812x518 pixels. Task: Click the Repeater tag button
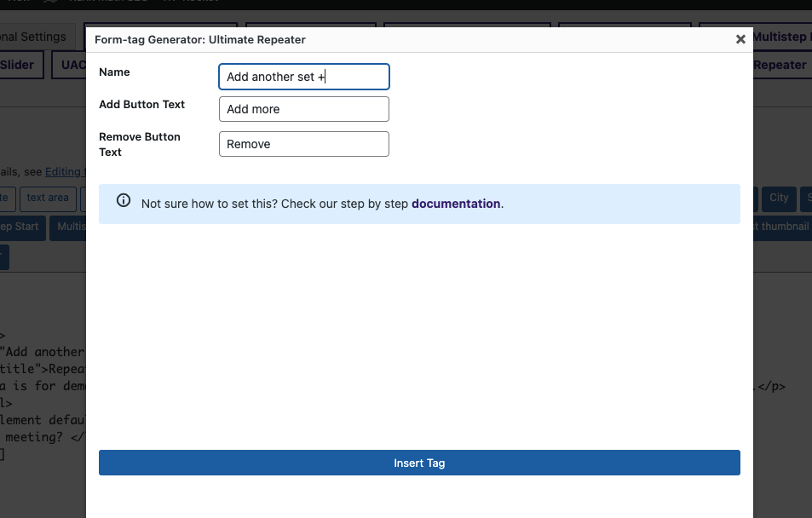point(780,65)
